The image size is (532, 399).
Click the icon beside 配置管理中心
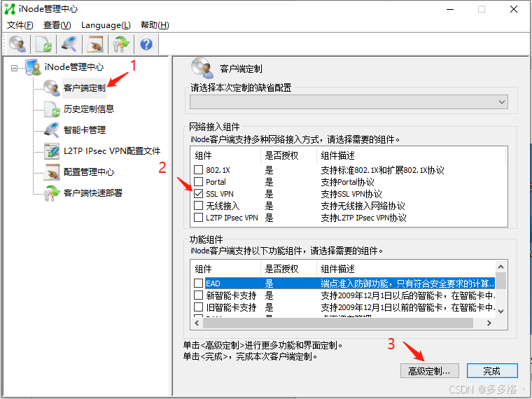(52, 172)
